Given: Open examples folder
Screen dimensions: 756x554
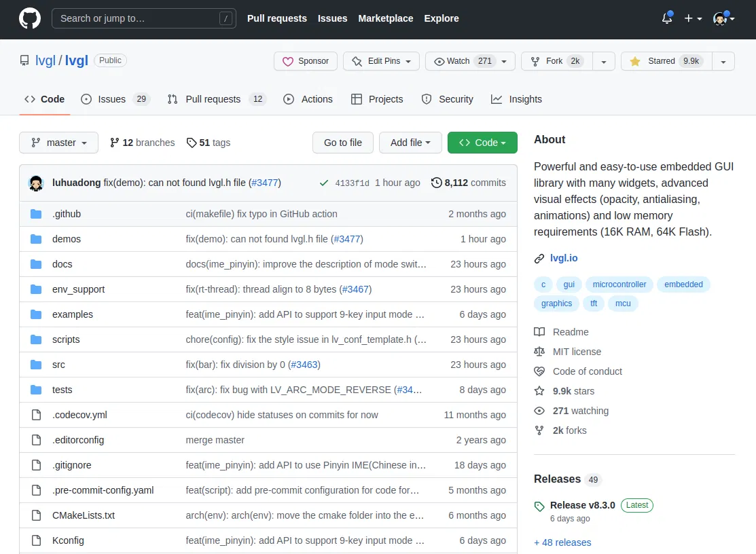Looking at the screenshot, I should (73, 314).
